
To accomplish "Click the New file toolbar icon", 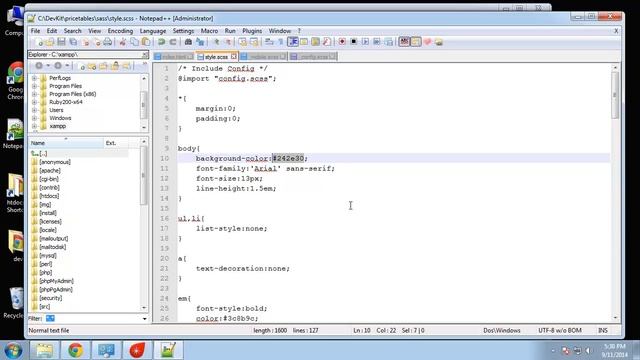I will tap(39, 42).
